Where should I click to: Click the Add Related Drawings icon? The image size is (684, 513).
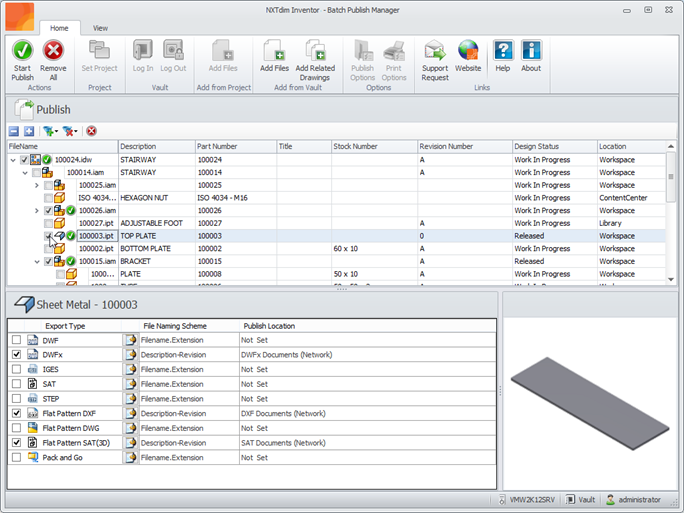tap(315, 50)
